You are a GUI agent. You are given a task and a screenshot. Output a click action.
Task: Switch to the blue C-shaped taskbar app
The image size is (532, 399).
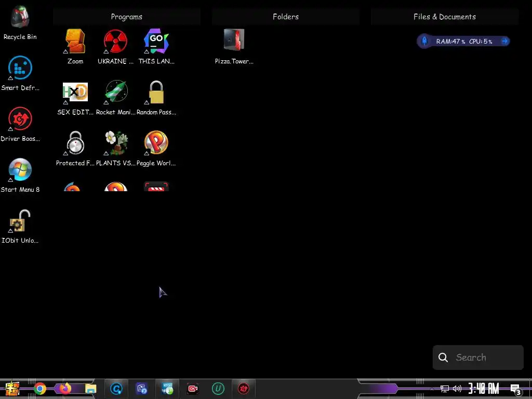(x=116, y=389)
